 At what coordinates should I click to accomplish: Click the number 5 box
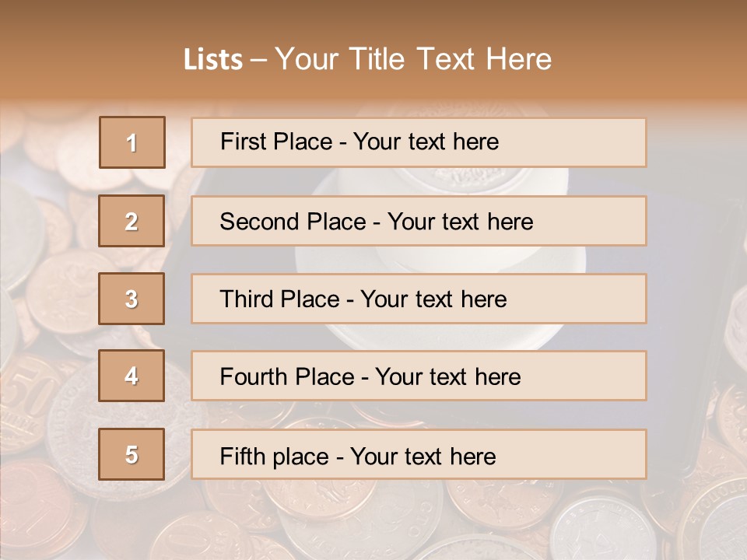(x=132, y=454)
